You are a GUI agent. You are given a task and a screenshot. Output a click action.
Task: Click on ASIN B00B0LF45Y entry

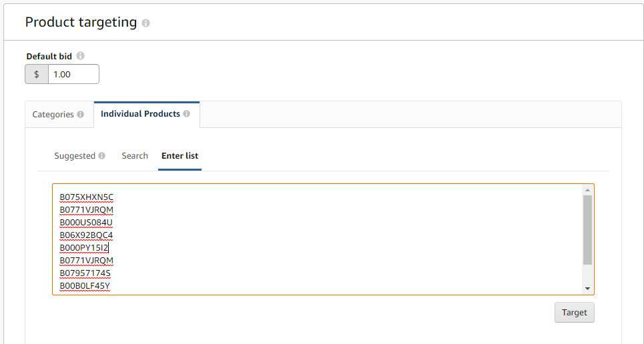pos(85,286)
